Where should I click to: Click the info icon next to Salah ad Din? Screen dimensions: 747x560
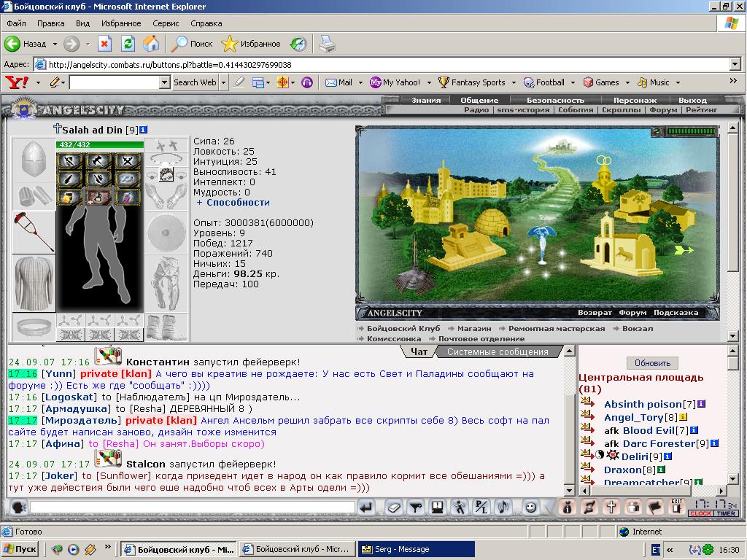pos(144,130)
